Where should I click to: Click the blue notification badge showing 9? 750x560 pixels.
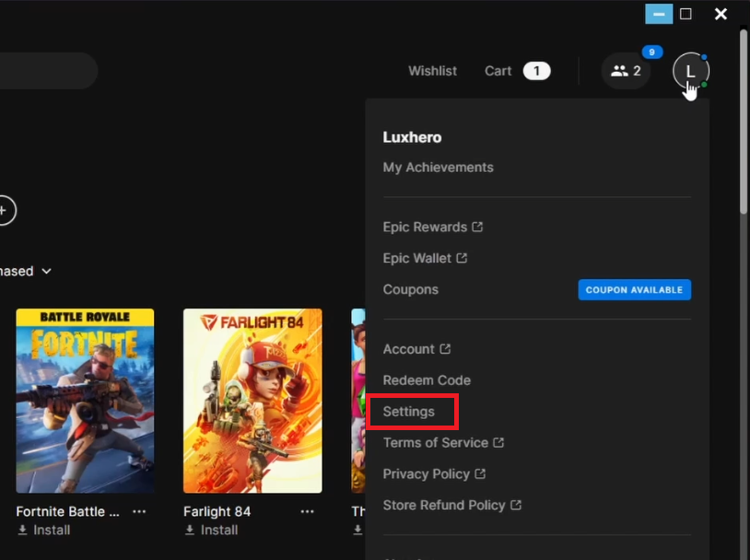tap(652, 52)
